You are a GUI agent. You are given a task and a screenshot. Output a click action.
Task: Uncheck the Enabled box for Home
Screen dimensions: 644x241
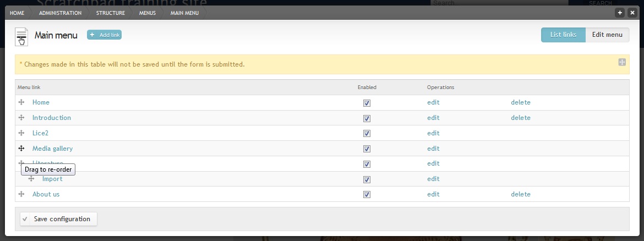pyautogui.click(x=367, y=103)
